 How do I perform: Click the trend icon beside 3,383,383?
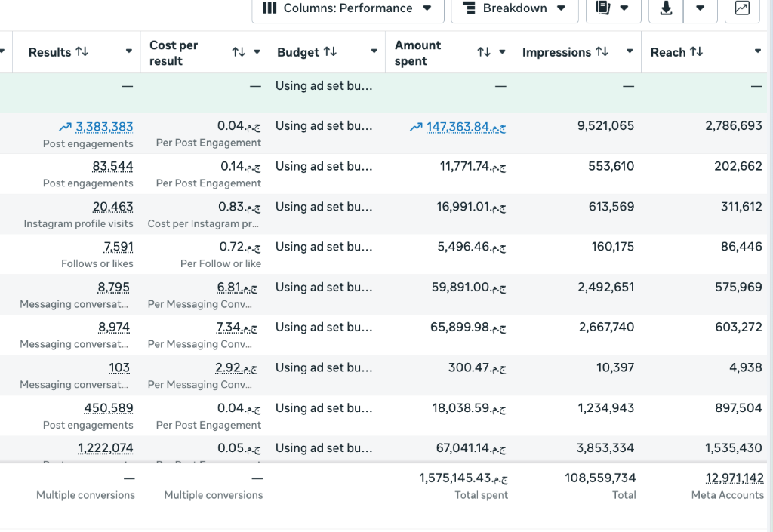coord(65,127)
